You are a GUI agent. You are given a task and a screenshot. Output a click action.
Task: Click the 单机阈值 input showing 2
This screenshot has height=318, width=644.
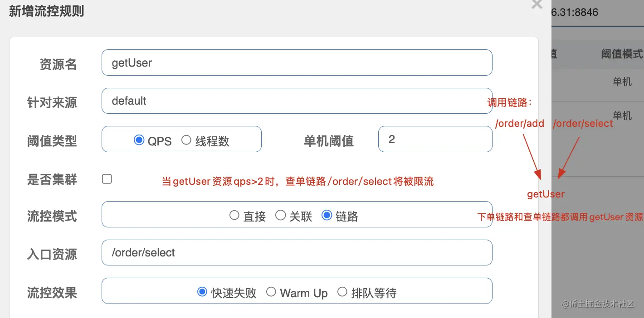(435, 139)
